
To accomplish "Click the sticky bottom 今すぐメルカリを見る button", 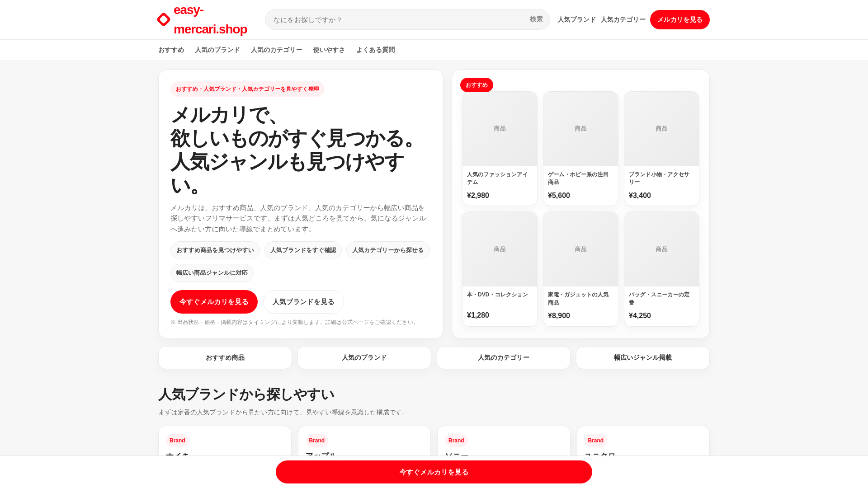I will pos(434,472).
